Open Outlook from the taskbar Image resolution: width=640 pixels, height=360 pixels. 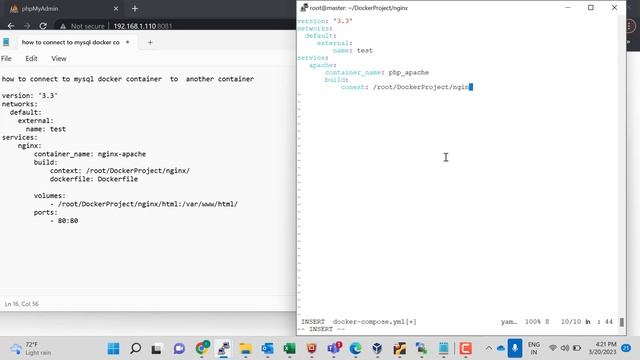tap(268, 349)
